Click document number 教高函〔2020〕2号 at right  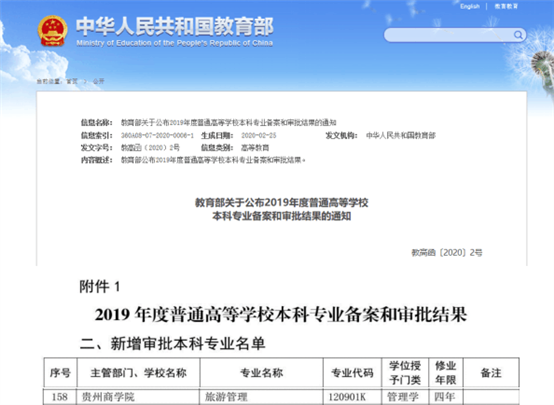point(447,253)
